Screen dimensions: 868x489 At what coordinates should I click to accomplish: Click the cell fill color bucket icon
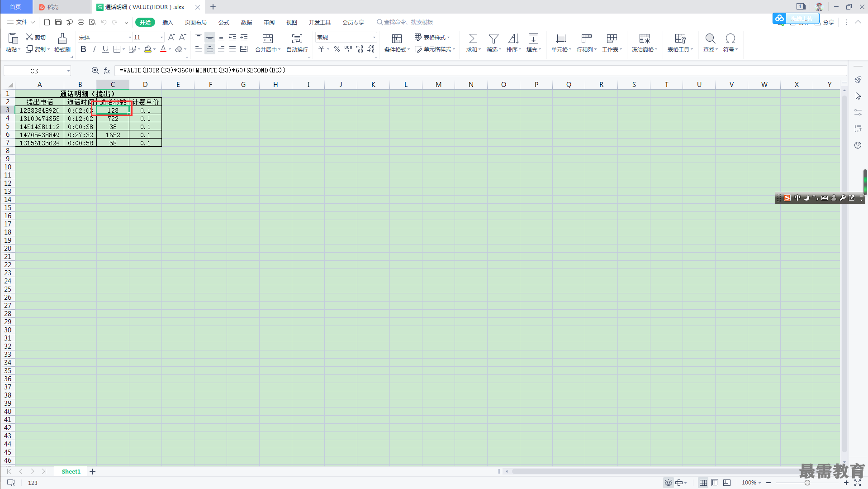tap(148, 49)
